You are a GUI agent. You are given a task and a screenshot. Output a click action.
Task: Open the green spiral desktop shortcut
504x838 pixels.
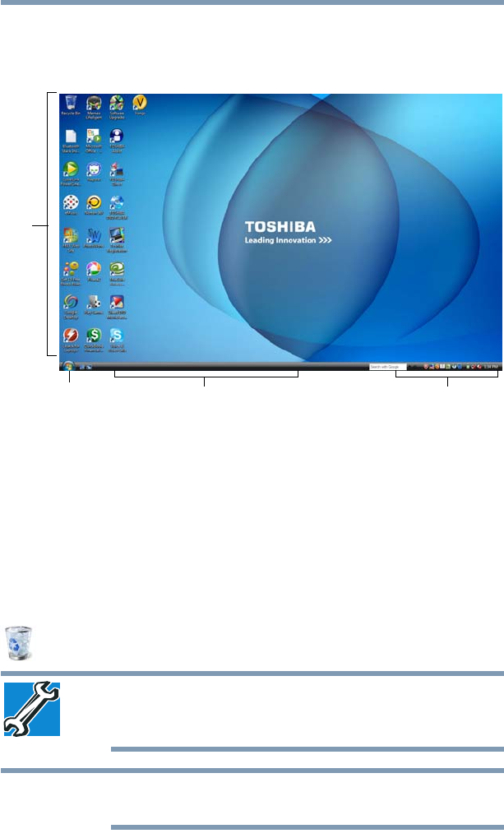[x=117, y=274]
